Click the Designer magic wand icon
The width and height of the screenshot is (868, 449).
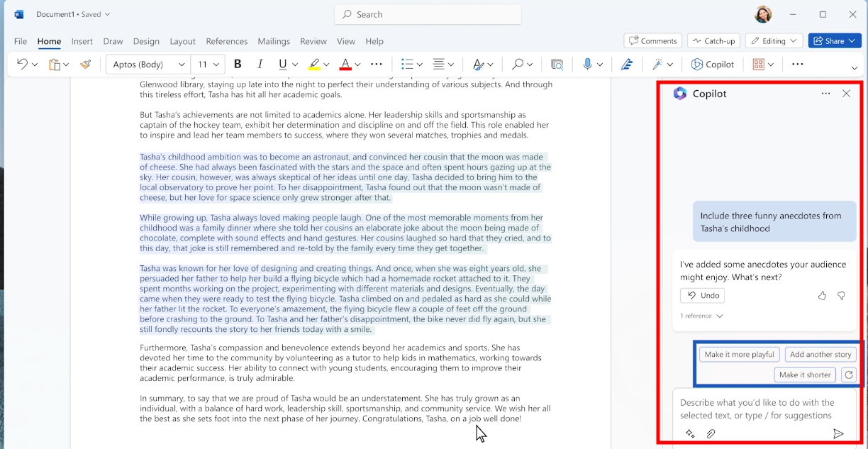coord(657,65)
